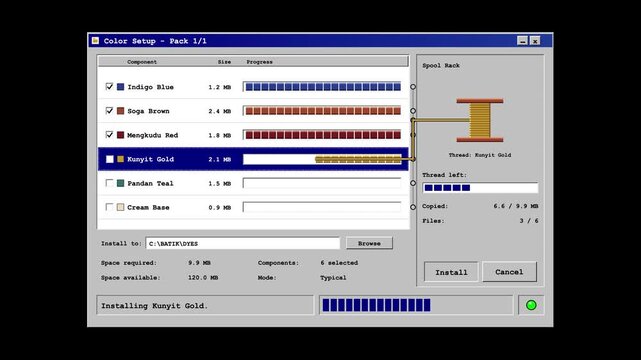The height and width of the screenshot is (360, 641).
Task: Select the Soga Brown component name
Action: [148, 111]
